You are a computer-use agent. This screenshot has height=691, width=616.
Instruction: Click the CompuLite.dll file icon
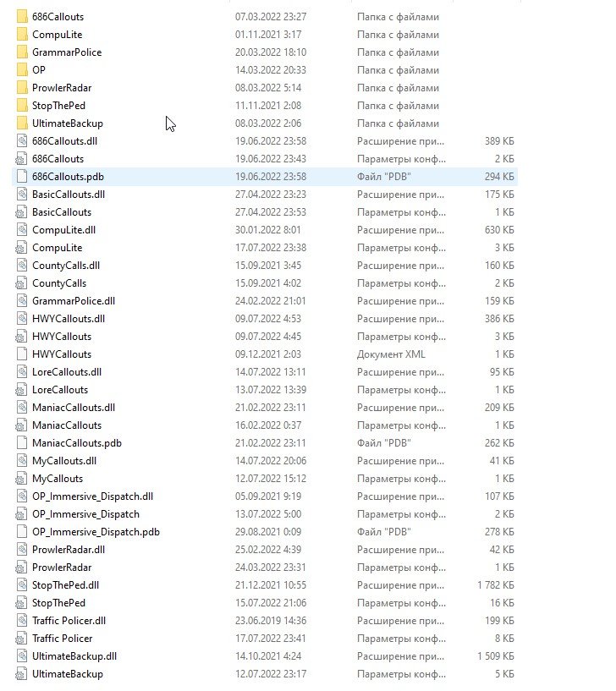tap(22, 229)
